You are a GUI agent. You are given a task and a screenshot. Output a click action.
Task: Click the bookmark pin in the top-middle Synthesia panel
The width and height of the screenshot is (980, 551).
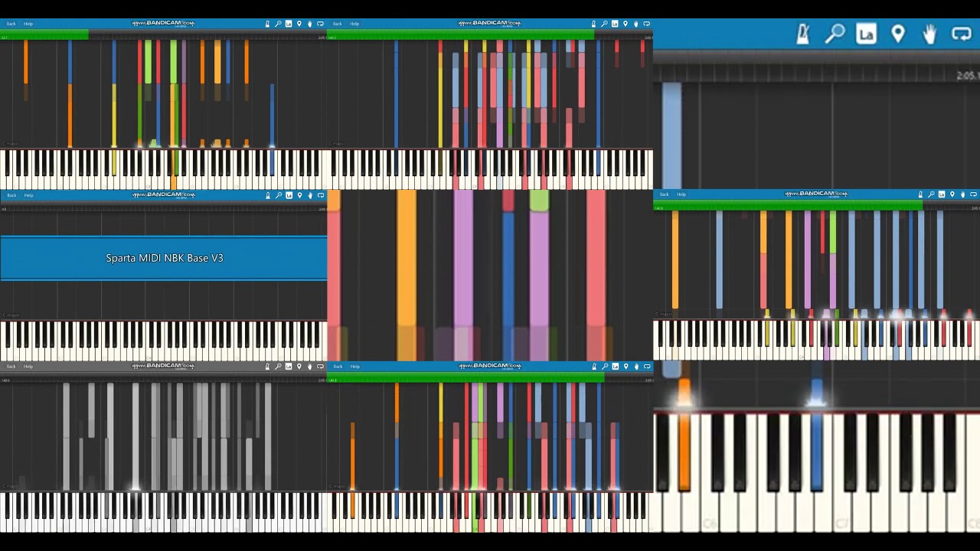point(626,24)
